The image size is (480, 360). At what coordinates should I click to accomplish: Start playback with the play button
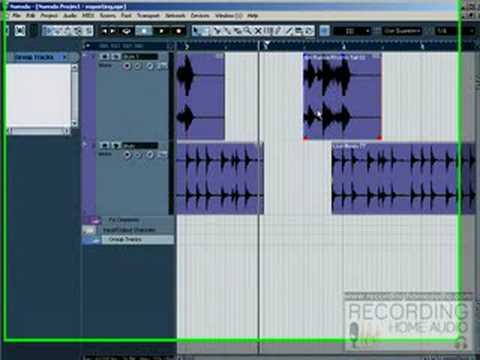click(162, 31)
